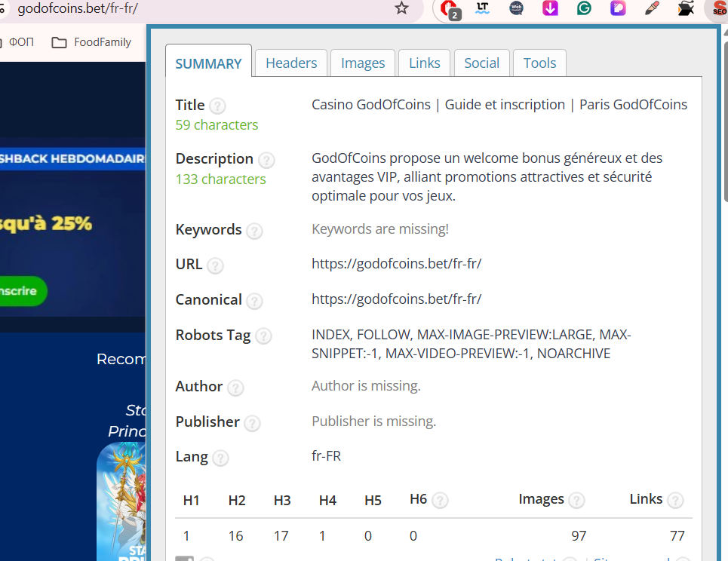Show help for URL field
Image resolution: width=728 pixels, height=561 pixels.
click(215, 265)
